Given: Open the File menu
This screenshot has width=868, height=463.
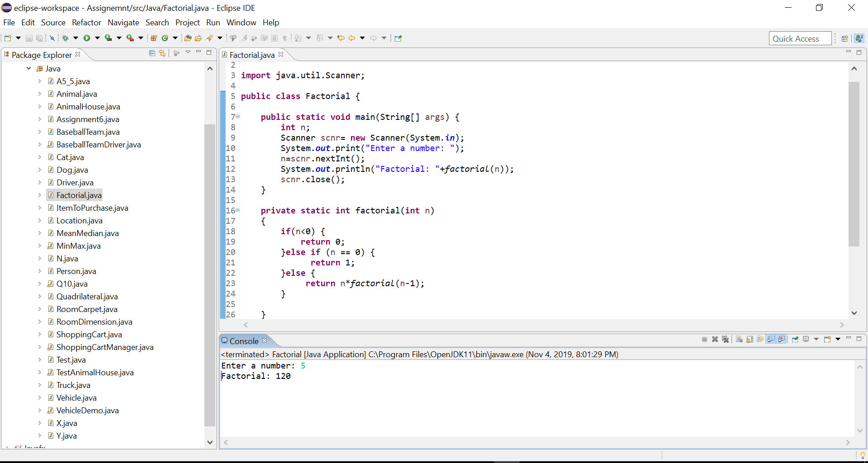Looking at the screenshot, I should [9, 23].
